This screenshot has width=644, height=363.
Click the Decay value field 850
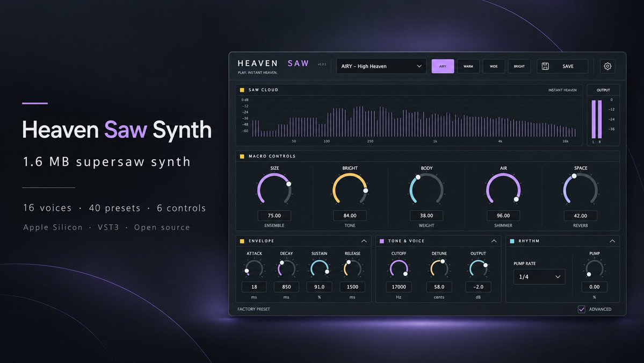point(286,287)
